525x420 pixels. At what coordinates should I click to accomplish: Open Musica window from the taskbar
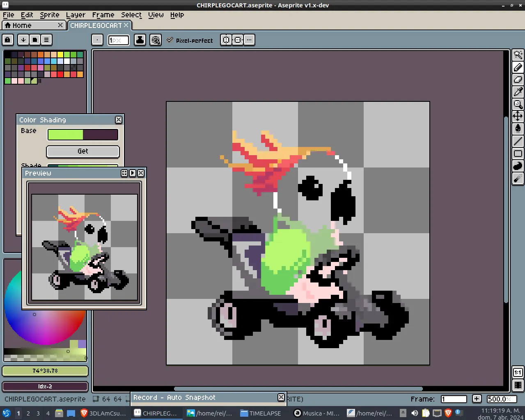pos(317,413)
